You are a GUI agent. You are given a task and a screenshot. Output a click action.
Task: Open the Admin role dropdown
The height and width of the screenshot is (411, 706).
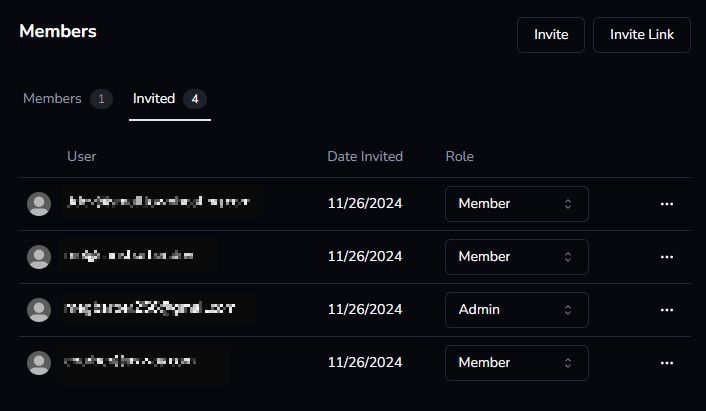(x=516, y=310)
